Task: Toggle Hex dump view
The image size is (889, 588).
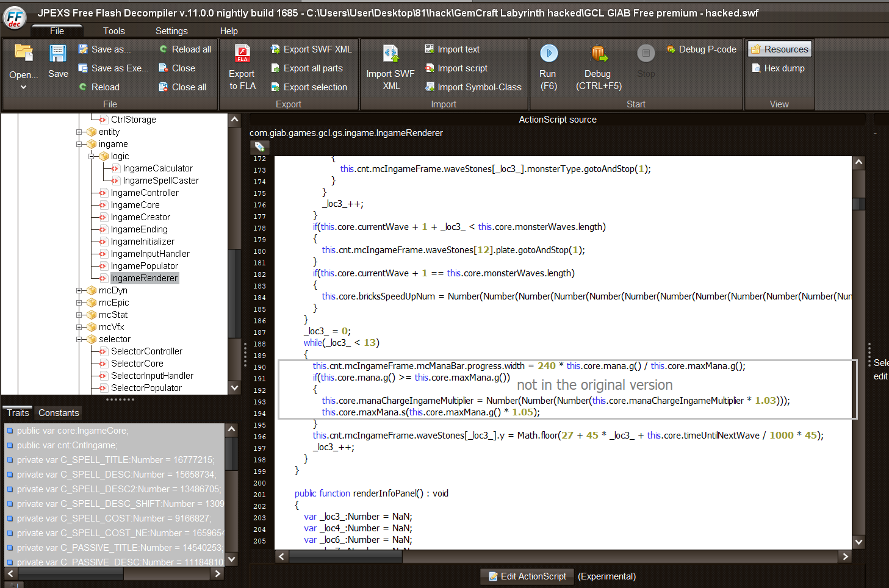Action: (778, 68)
